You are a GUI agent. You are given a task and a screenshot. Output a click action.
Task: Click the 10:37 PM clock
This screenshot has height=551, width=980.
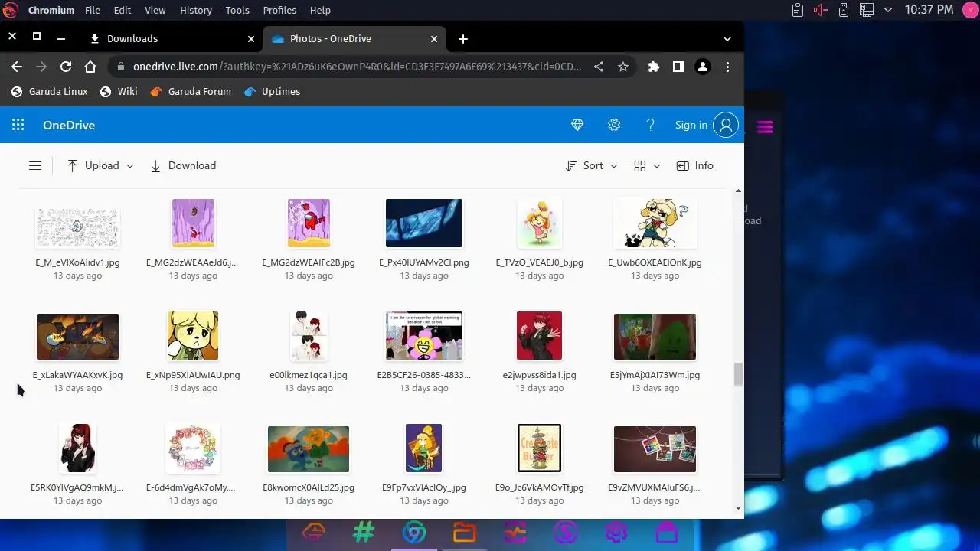pyautogui.click(x=929, y=10)
